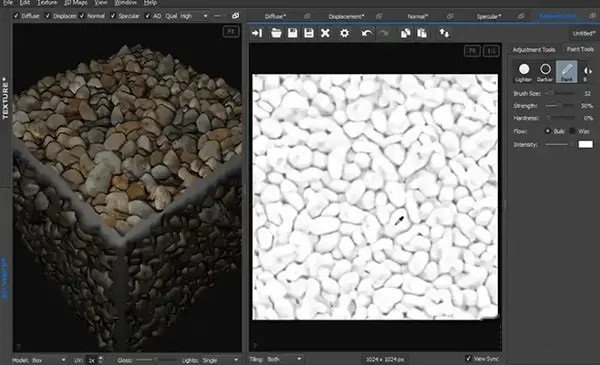Open the Help menu

(x=150, y=3)
